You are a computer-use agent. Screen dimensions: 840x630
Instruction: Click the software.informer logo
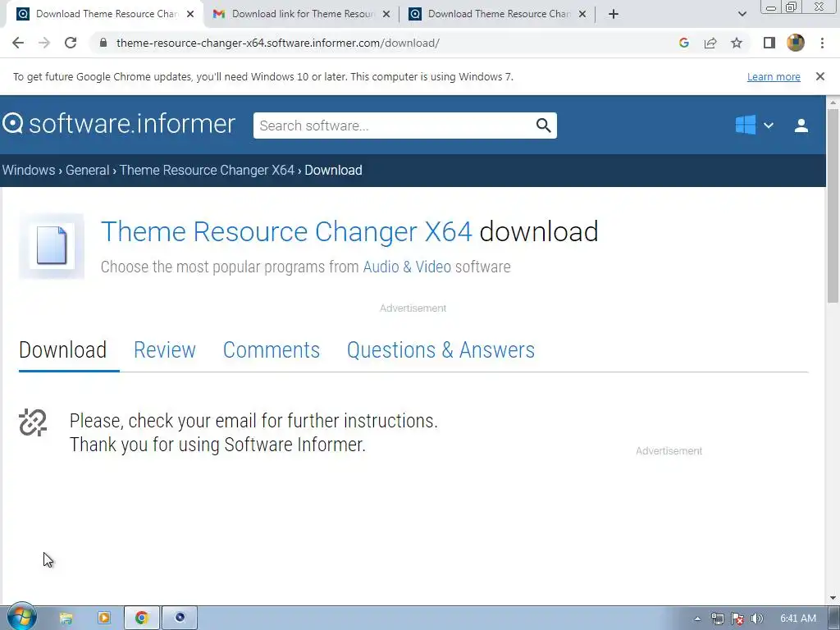119,124
